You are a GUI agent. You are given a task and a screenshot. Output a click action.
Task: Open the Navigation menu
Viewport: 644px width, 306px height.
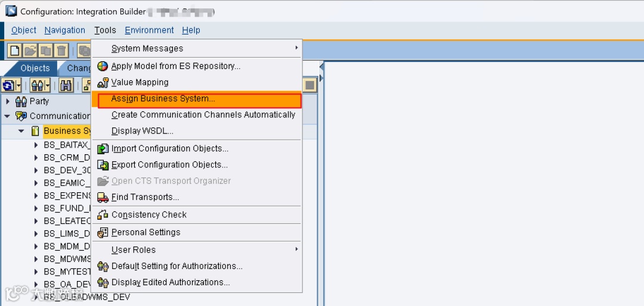click(x=65, y=30)
